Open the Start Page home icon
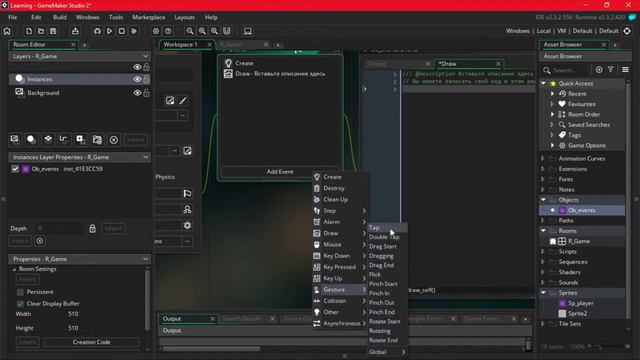The image size is (640, 360). [7, 31]
